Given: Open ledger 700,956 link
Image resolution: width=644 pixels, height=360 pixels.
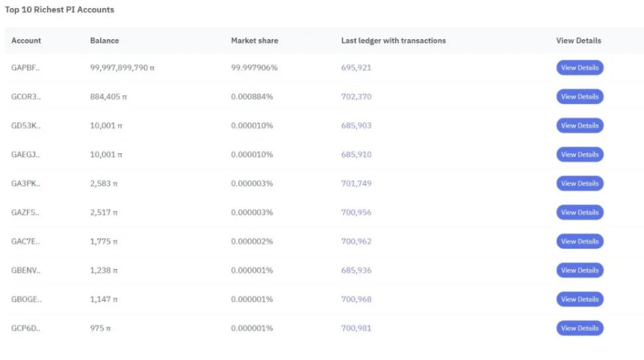Looking at the screenshot, I should pos(356,212).
